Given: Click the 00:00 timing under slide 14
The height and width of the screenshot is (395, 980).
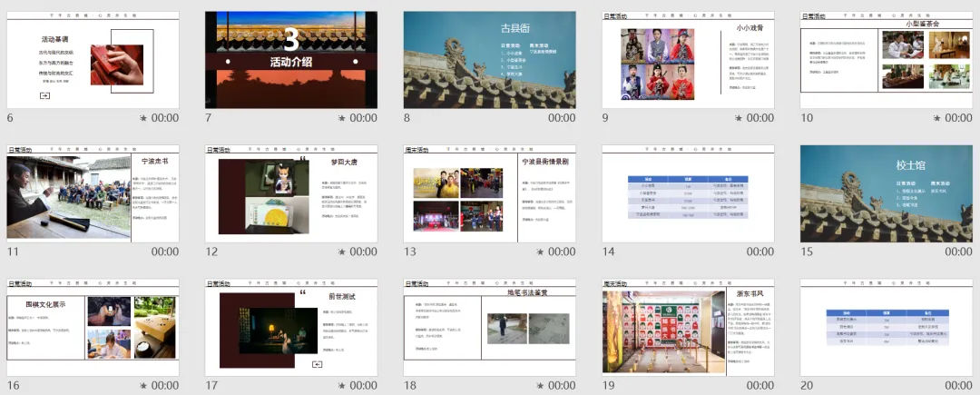Looking at the screenshot, I should tap(760, 252).
